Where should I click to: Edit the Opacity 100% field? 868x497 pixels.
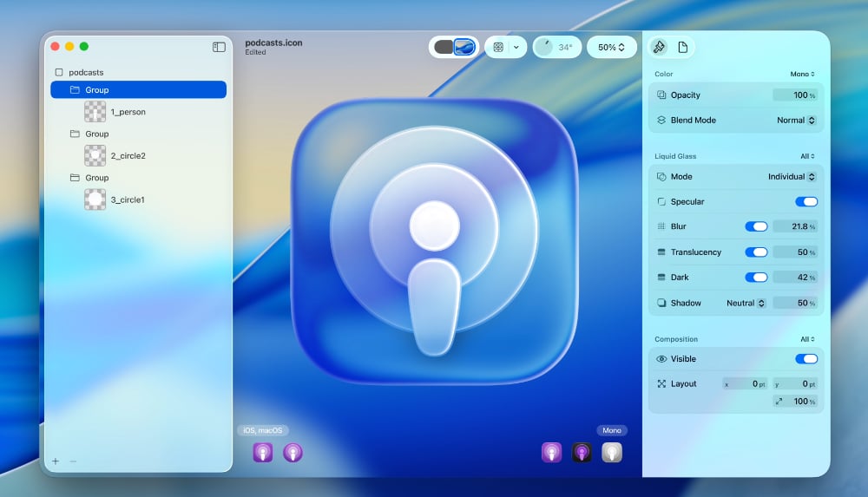pyautogui.click(x=795, y=95)
